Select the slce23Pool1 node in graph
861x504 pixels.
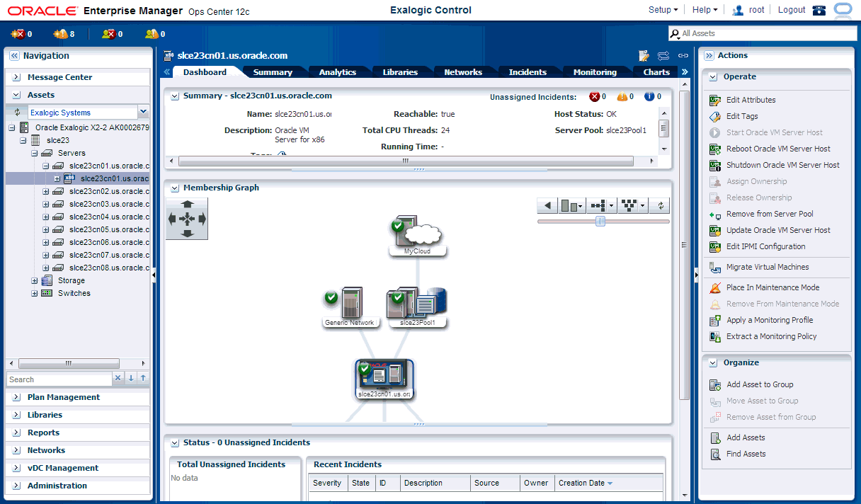coord(417,307)
